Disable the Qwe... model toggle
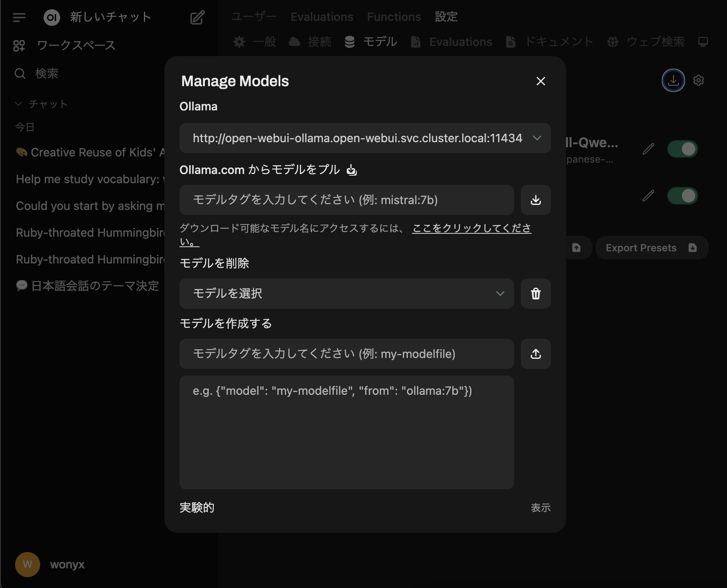Viewport: 727px width, 588px height. (x=683, y=149)
